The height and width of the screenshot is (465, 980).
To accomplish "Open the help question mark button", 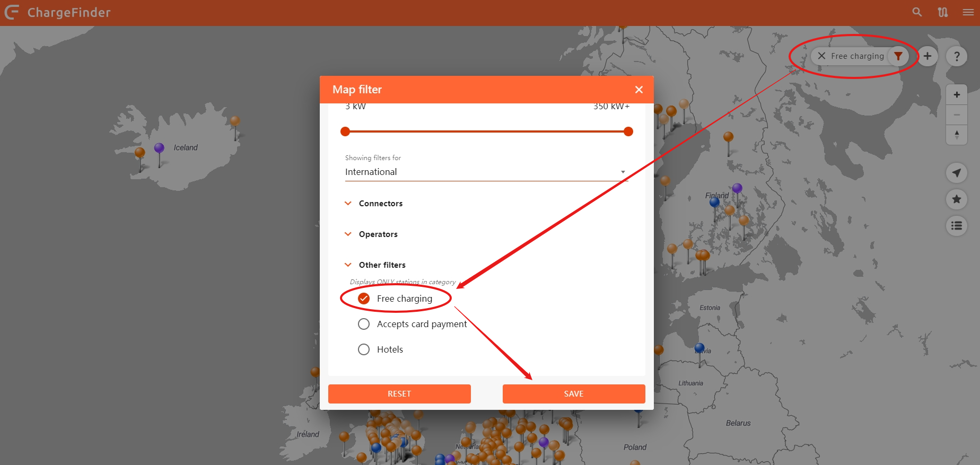I will [957, 56].
